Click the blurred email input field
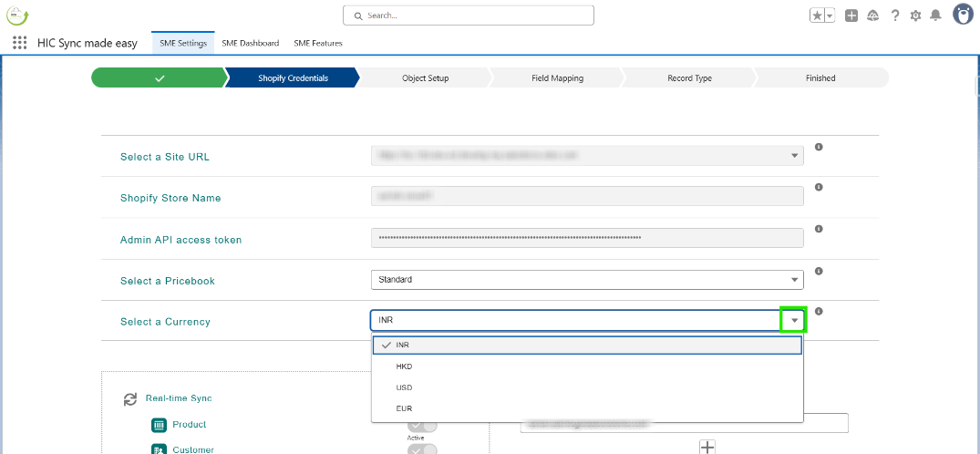 684,423
